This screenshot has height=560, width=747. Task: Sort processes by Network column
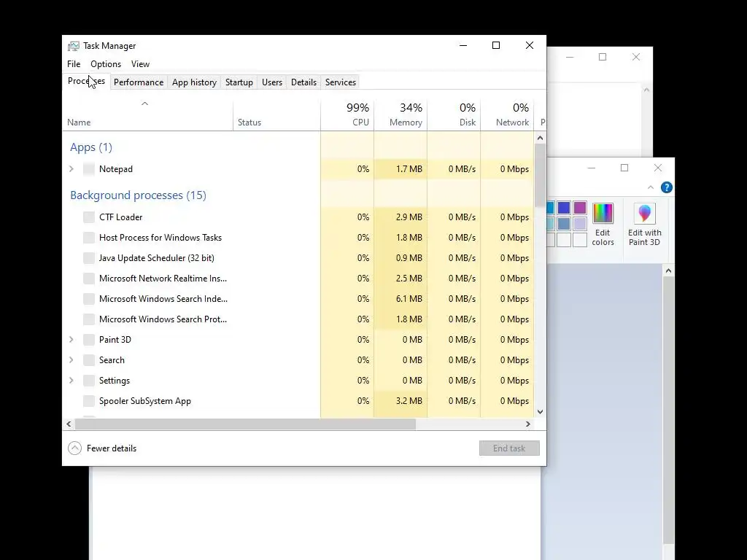click(x=508, y=115)
